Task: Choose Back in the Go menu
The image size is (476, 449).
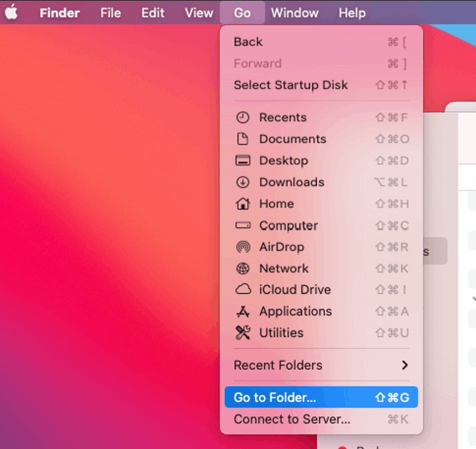Action: coord(321,42)
